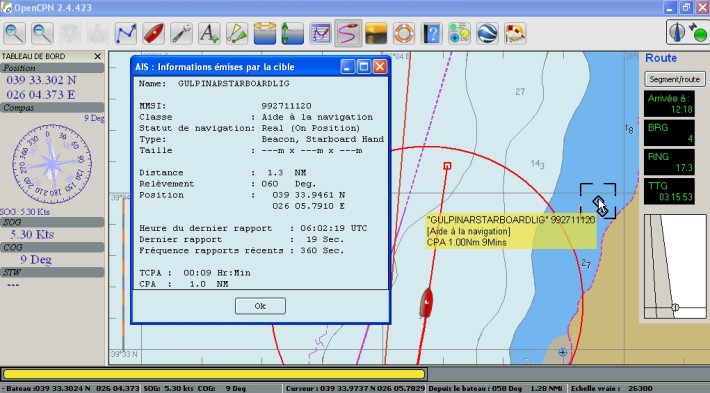Toggle the current arrows display icon
710x393 pixels.
tap(293, 33)
